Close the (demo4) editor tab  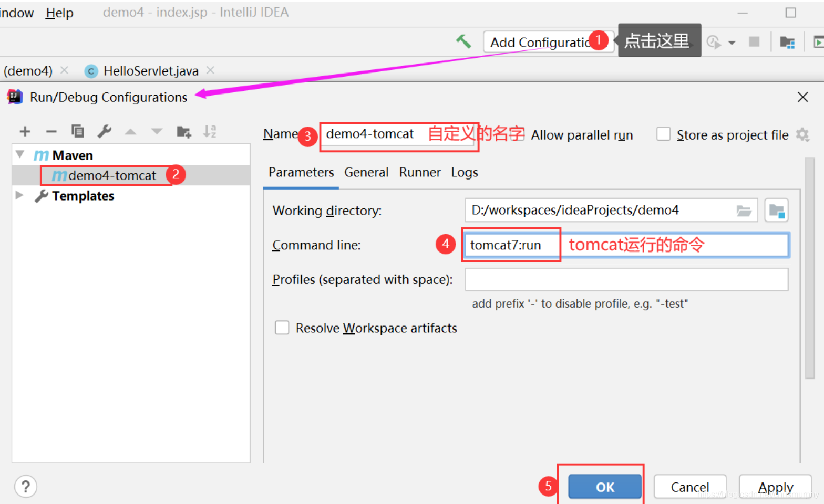coord(65,70)
